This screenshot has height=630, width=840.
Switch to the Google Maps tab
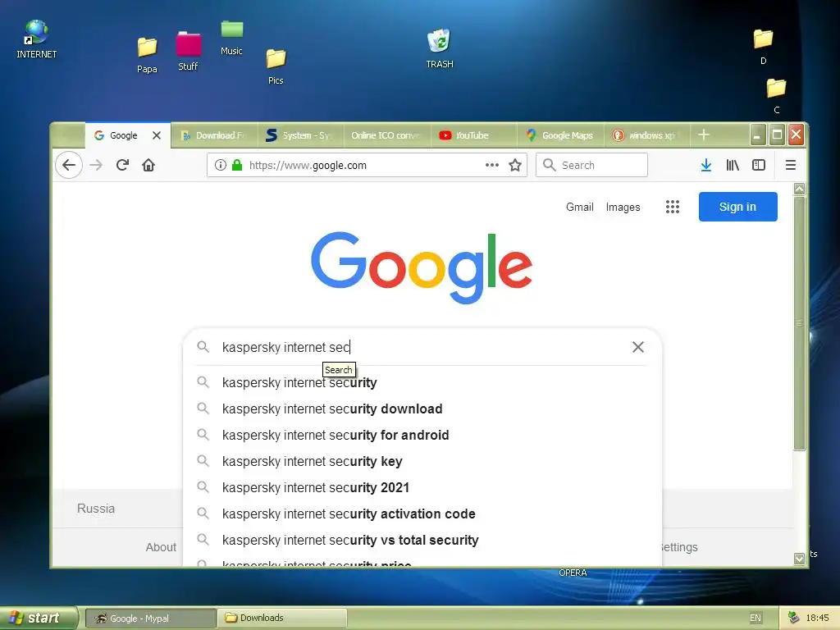560,135
